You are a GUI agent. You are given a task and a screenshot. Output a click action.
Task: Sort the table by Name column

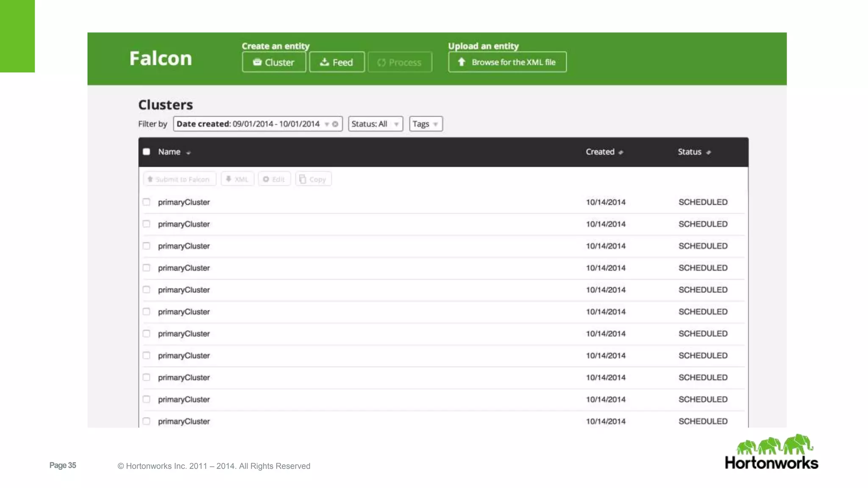pyautogui.click(x=175, y=152)
